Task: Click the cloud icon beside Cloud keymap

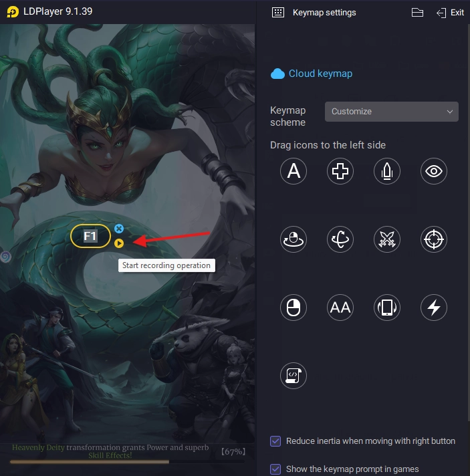Action: [277, 74]
